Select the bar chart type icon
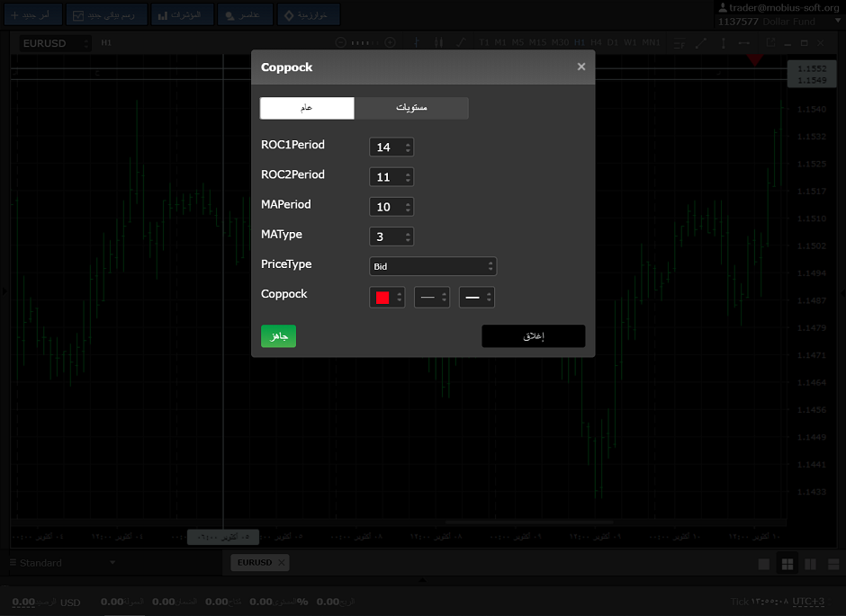The width and height of the screenshot is (846, 616). [x=417, y=42]
